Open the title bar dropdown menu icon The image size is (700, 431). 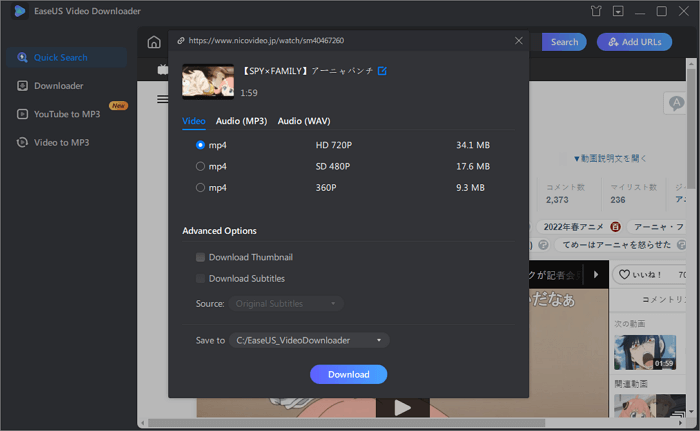[618, 11]
